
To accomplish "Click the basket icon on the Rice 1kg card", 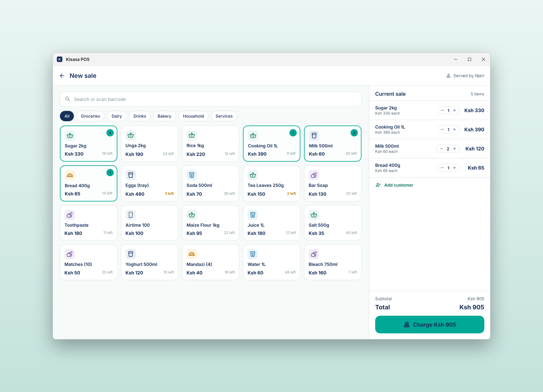I will (x=192, y=135).
